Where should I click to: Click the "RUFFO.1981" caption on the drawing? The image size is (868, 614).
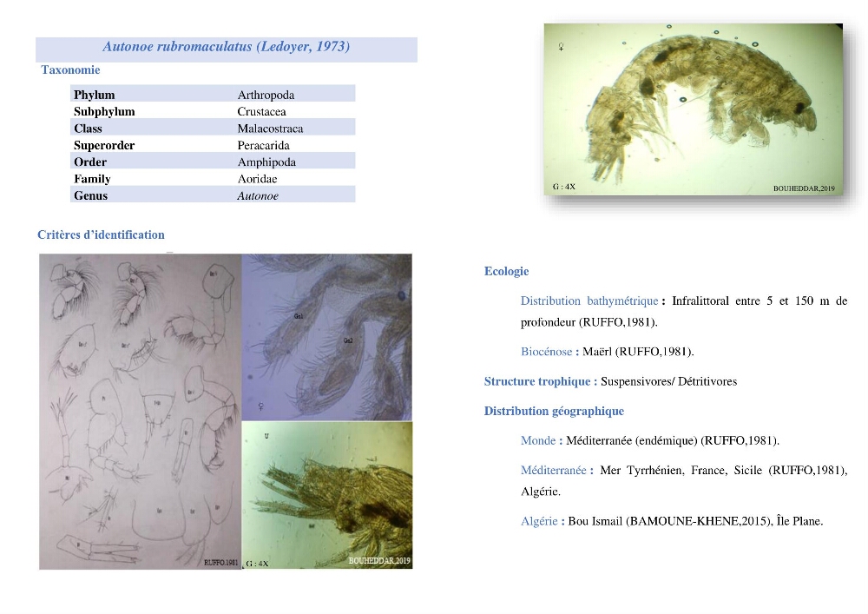[220, 563]
